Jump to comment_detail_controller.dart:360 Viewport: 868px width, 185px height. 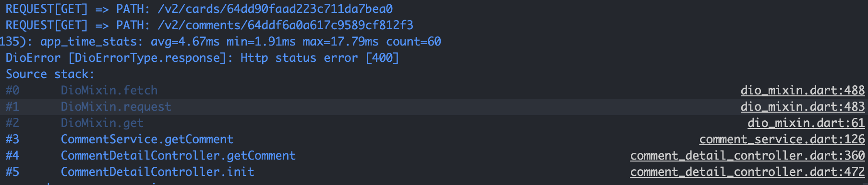click(x=747, y=155)
